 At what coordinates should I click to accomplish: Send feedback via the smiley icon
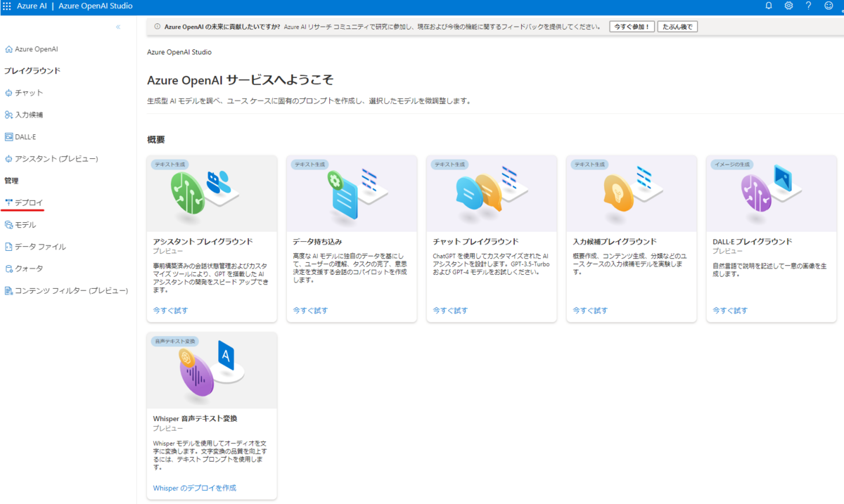click(828, 6)
